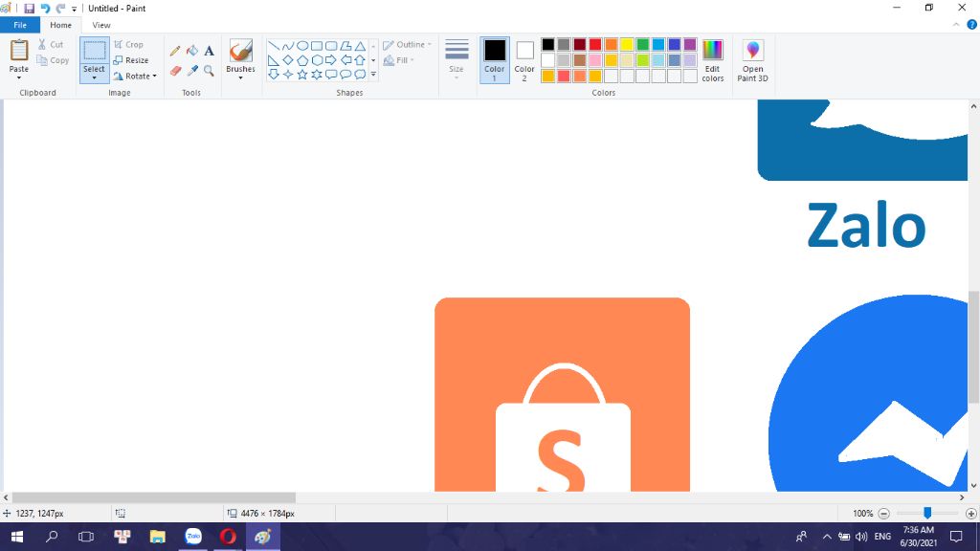Viewport: 980px width, 551px height.
Task: Open Opera browser from the taskbar
Action: [x=228, y=537]
